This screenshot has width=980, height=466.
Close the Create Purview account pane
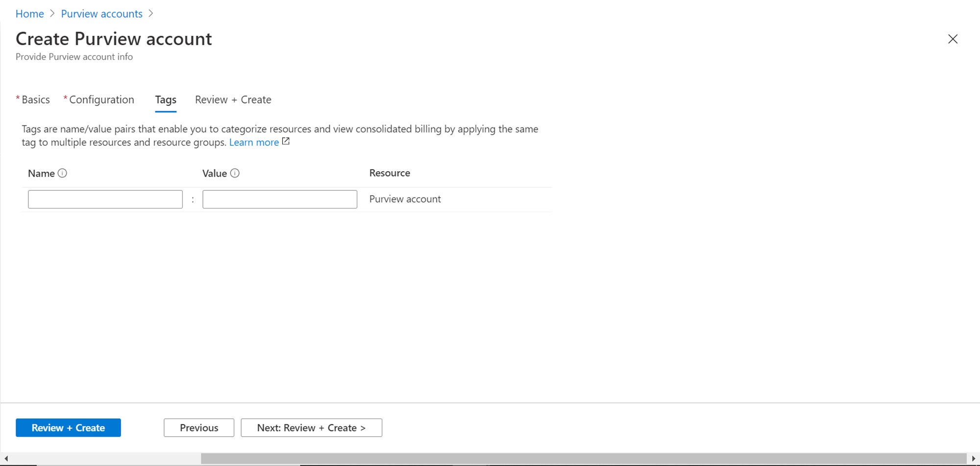[x=953, y=39]
